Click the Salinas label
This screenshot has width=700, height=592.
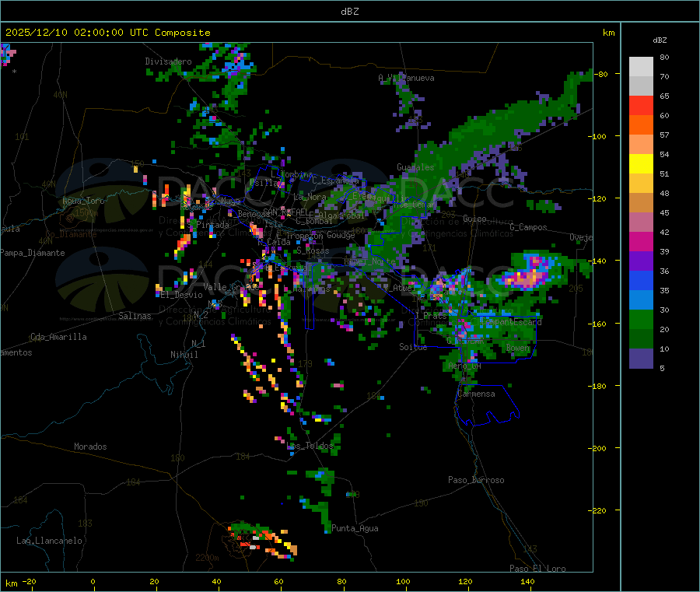click(x=135, y=316)
